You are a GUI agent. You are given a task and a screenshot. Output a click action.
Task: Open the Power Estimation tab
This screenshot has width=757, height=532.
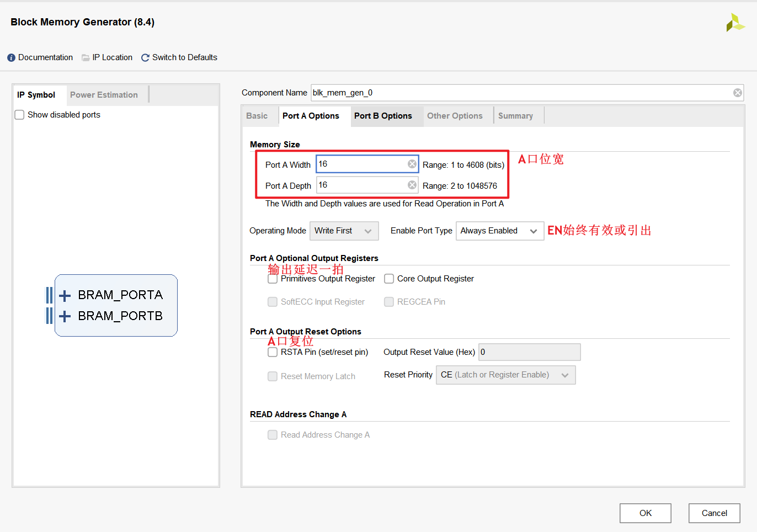(x=104, y=95)
